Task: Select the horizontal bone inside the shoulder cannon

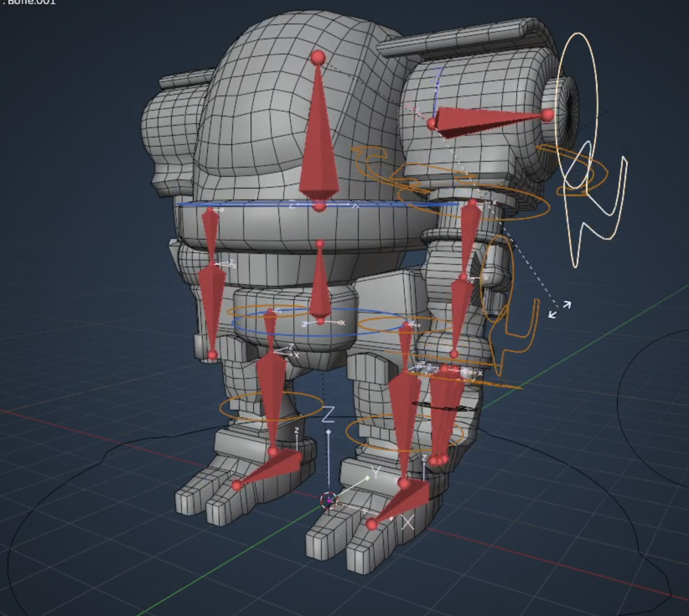Action: (x=490, y=122)
